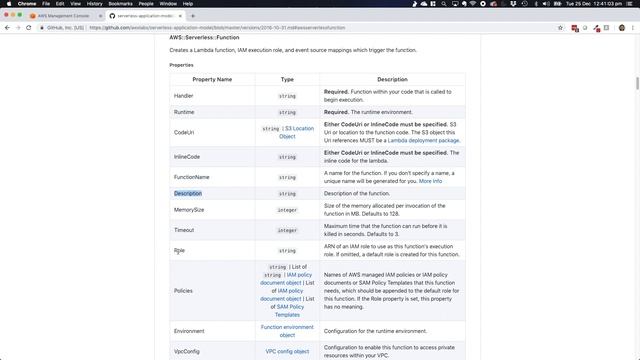Image resolution: width=640 pixels, height=360 pixels.
Task: Click the Runtime property name
Action: pos(184,112)
